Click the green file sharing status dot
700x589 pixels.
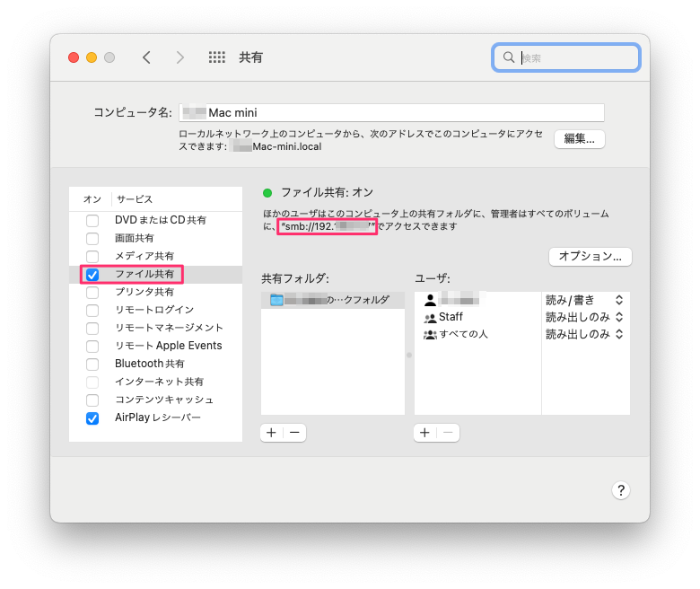coord(267,193)
